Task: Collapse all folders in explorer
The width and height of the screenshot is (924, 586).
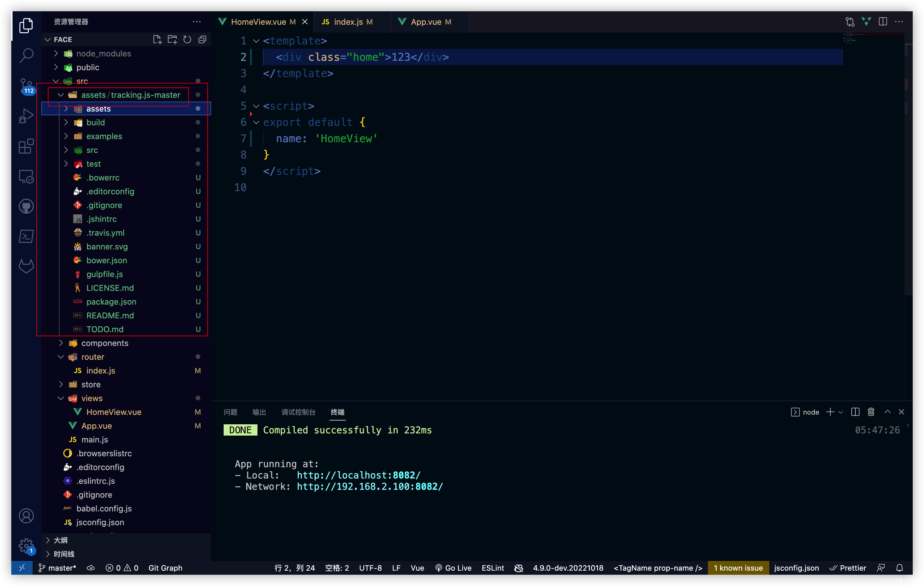Action: pyautogui.click(x=202, y=39)
